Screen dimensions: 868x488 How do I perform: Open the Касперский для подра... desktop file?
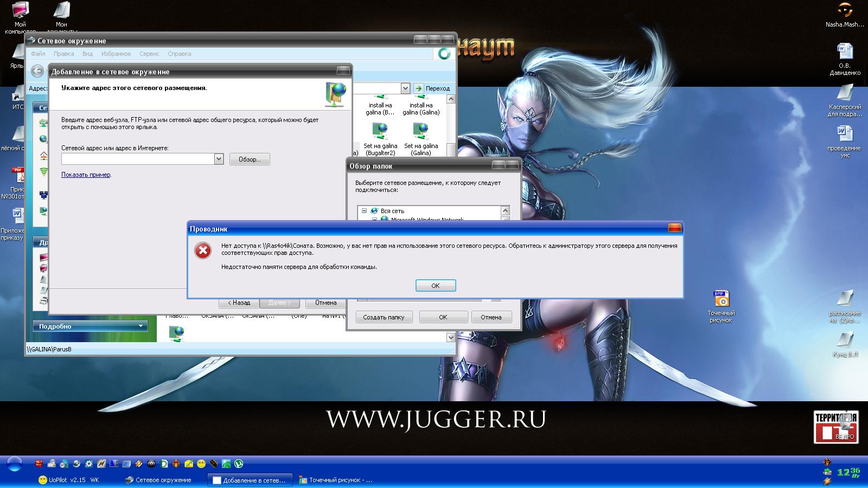845,101
